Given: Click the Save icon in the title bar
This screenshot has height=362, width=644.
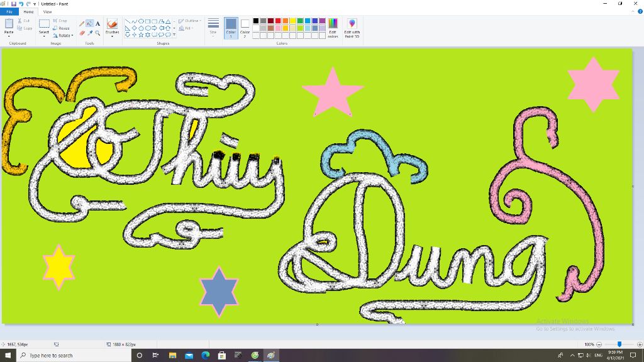Looking at the screenshot, I should (14, 4).
